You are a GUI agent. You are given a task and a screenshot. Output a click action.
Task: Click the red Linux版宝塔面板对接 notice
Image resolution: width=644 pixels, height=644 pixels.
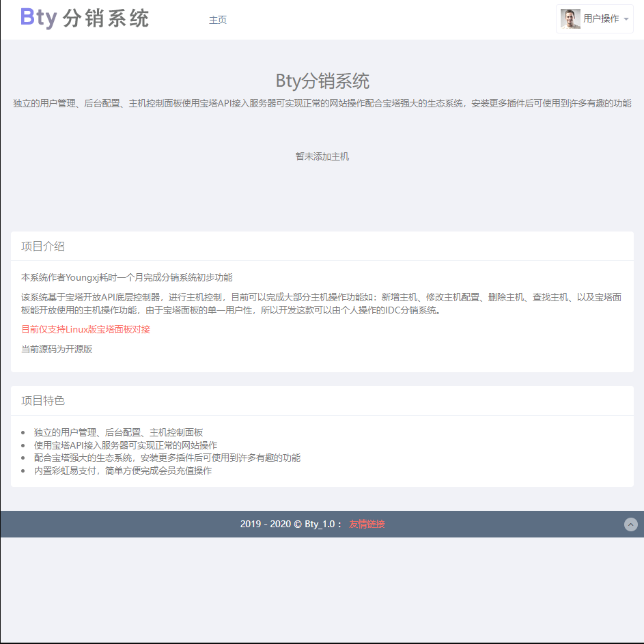tap(85, 329)
